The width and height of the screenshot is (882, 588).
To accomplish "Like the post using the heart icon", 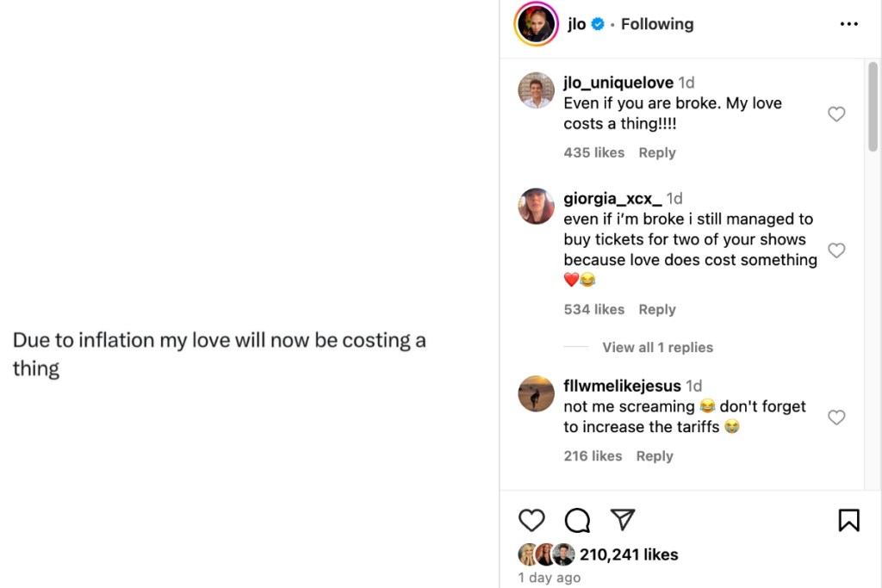I will coord(531,520).
